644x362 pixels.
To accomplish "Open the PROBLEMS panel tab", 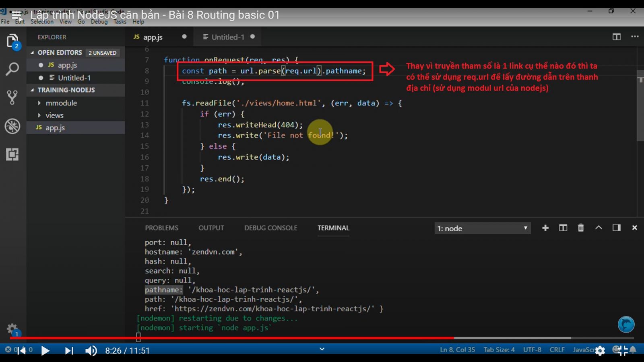I will 161,228.
